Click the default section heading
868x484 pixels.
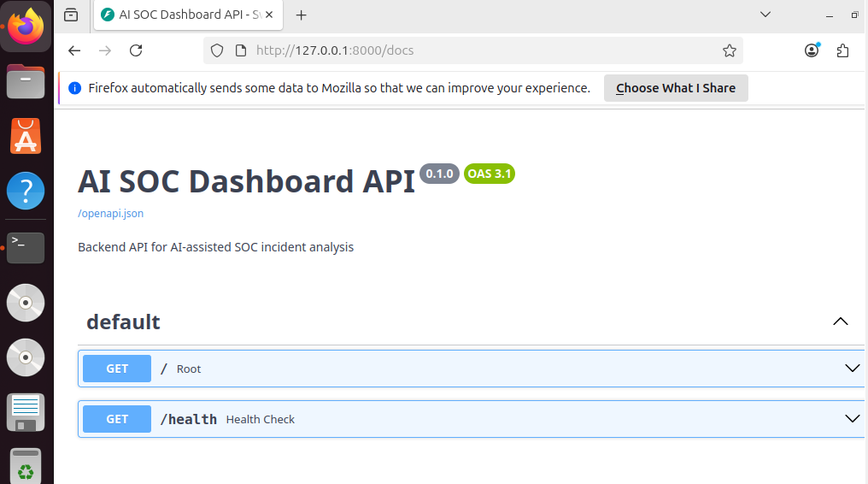[x=123, y=322]
